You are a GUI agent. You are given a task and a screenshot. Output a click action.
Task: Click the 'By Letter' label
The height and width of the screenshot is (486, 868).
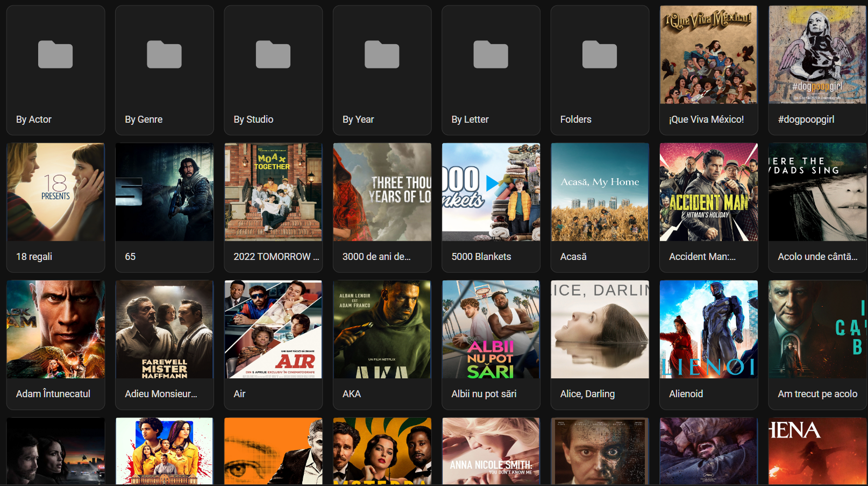(x=470, y=119)
